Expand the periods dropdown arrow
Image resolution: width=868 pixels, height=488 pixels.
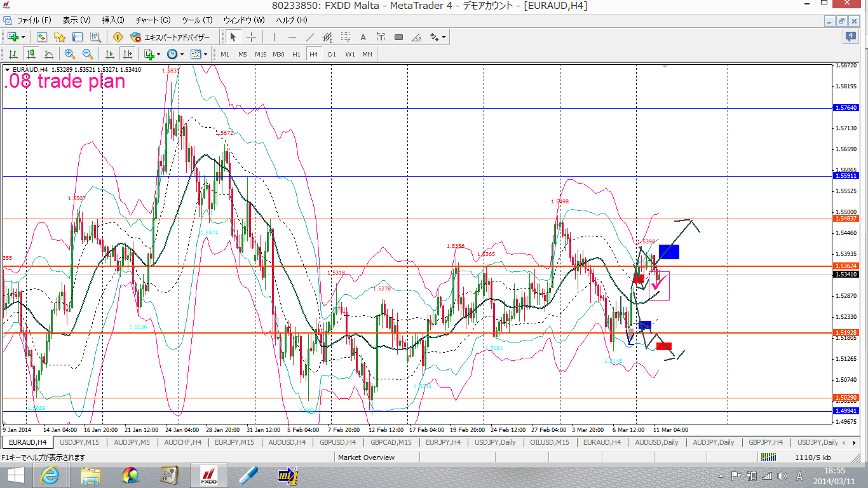point(181,54)
